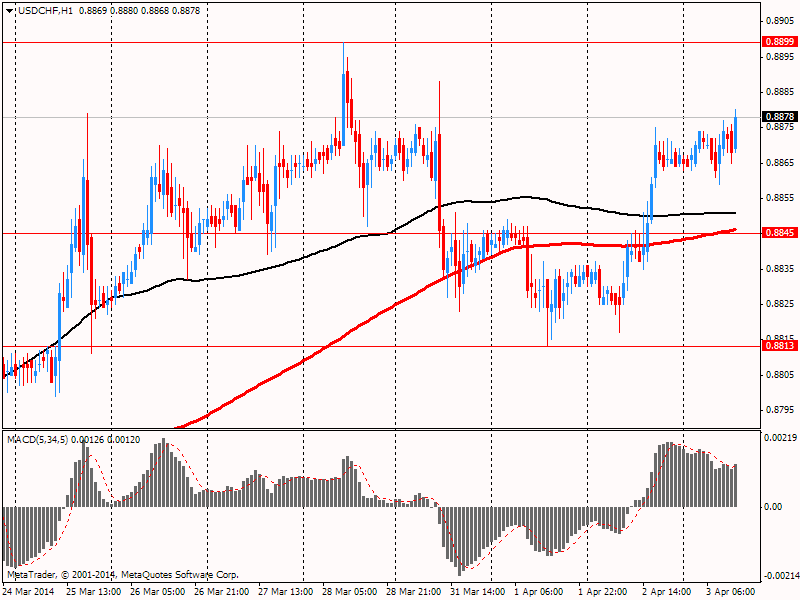Click the 0.8905 price axis value
The width and height of the screenshot is (800, 600).
[x=780, y=21]
